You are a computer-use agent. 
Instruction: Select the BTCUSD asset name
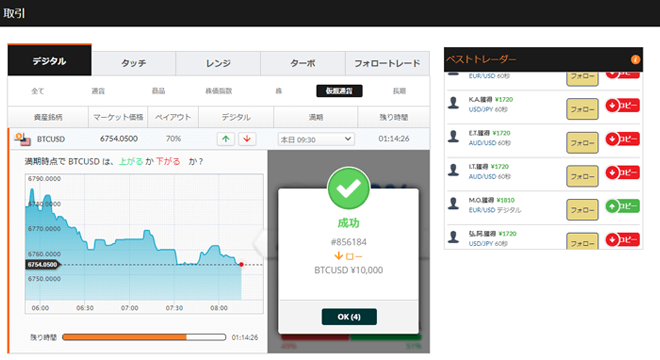coord(51,139)
